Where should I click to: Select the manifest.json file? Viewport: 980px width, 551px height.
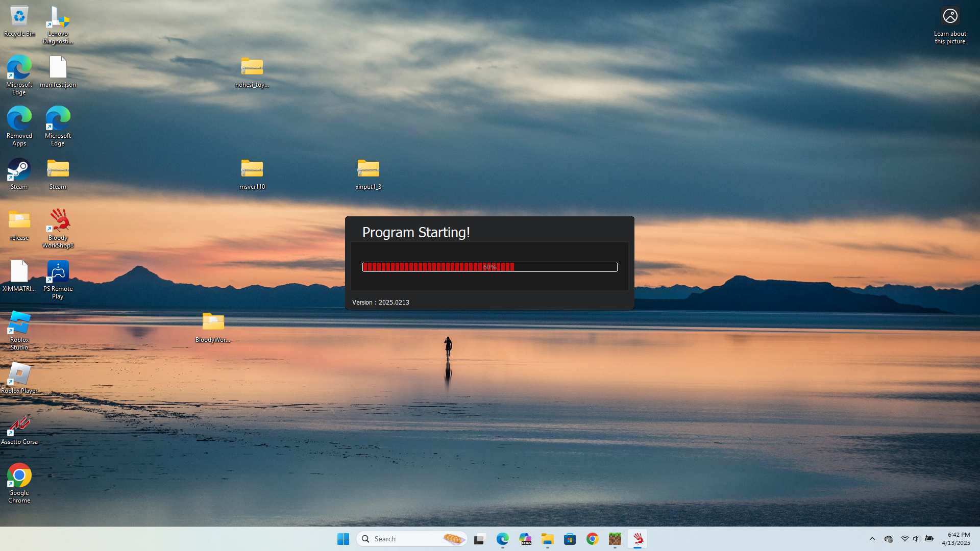(58, 68)
